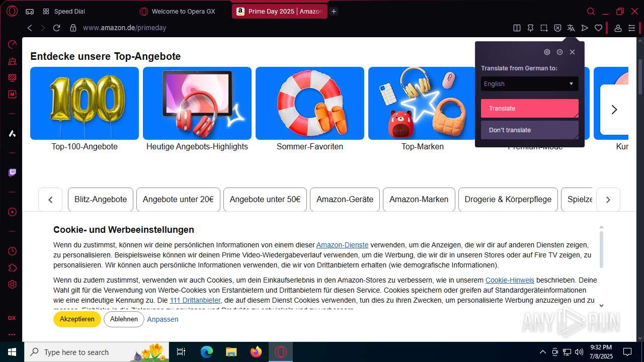Open GX Cleaner in sidebar
This screenshot has width=644, height=362.
[x=12, y=61]
